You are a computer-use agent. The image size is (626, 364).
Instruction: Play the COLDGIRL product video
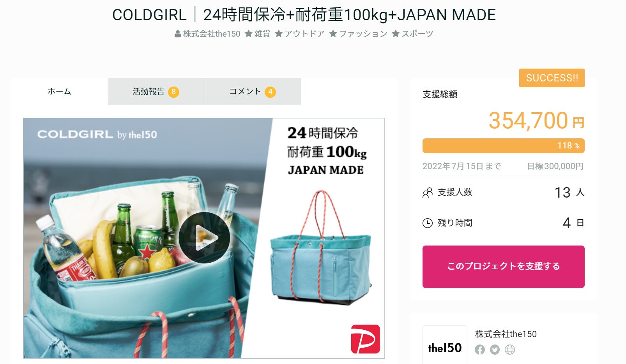[204, 238]
